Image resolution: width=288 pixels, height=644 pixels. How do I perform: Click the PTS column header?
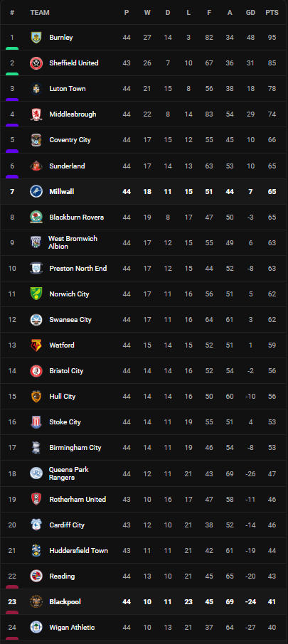272,13
